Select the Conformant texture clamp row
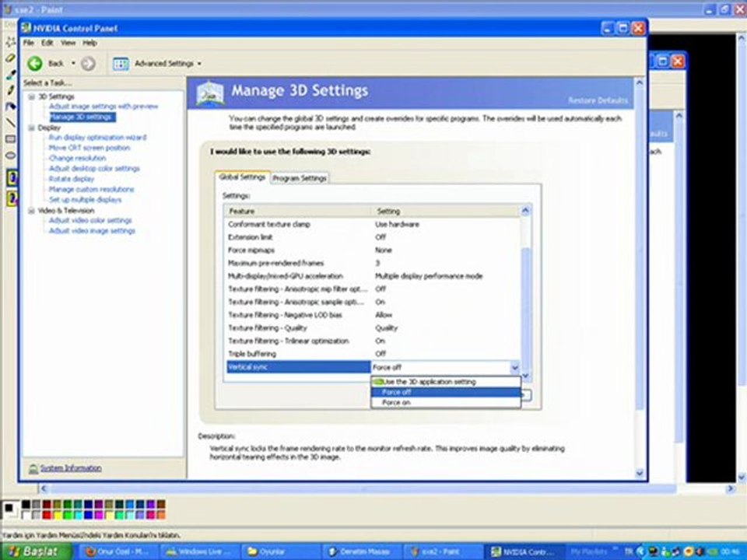 pos(373,224)
